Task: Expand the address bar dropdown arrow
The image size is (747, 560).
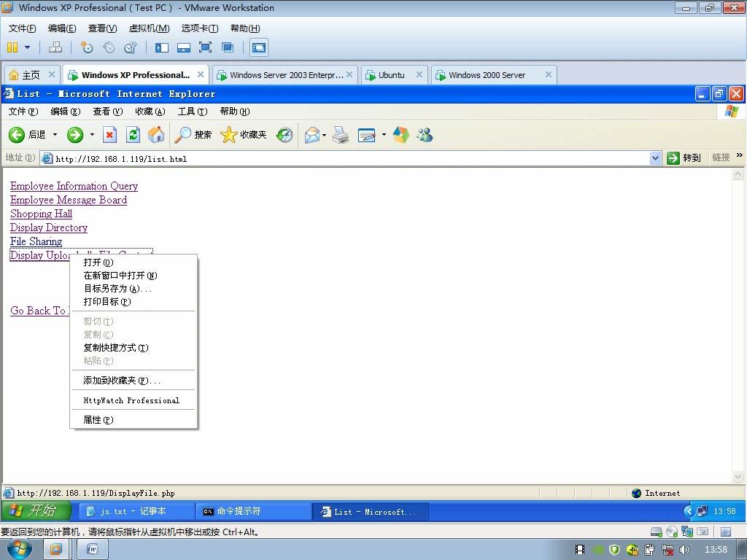Action: (x=656, y=158)
